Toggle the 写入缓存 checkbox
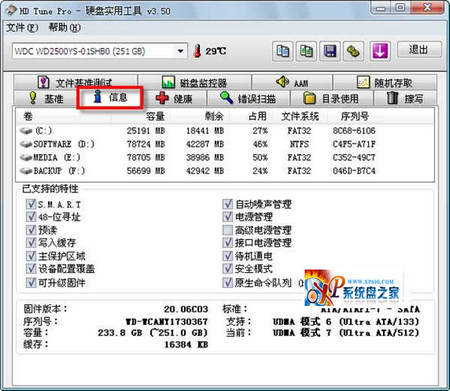The width and height of the screenshot is (450, 391). (31, 243)
